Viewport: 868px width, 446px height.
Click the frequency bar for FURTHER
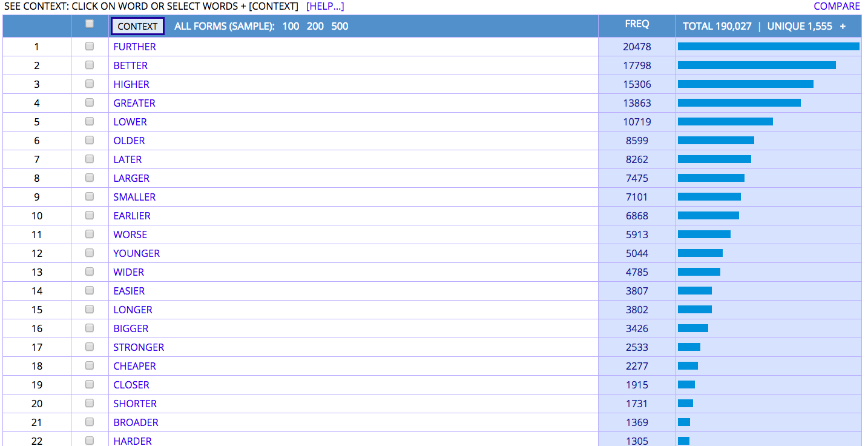coord(768,47)
